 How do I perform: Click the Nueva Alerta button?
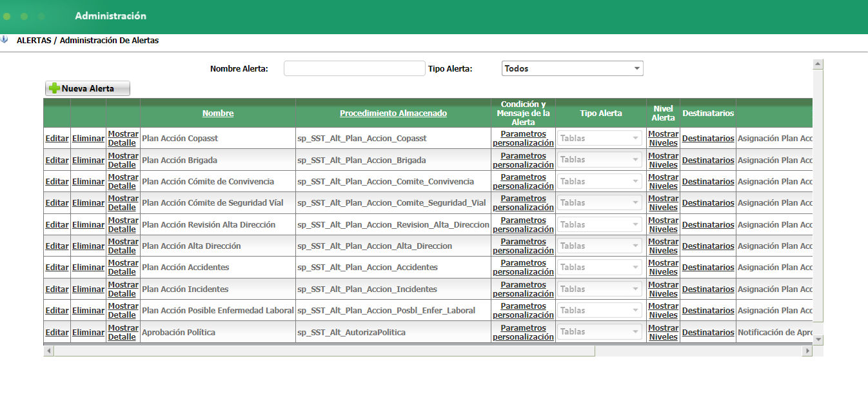pyautogui.click(x=88, y=88)
